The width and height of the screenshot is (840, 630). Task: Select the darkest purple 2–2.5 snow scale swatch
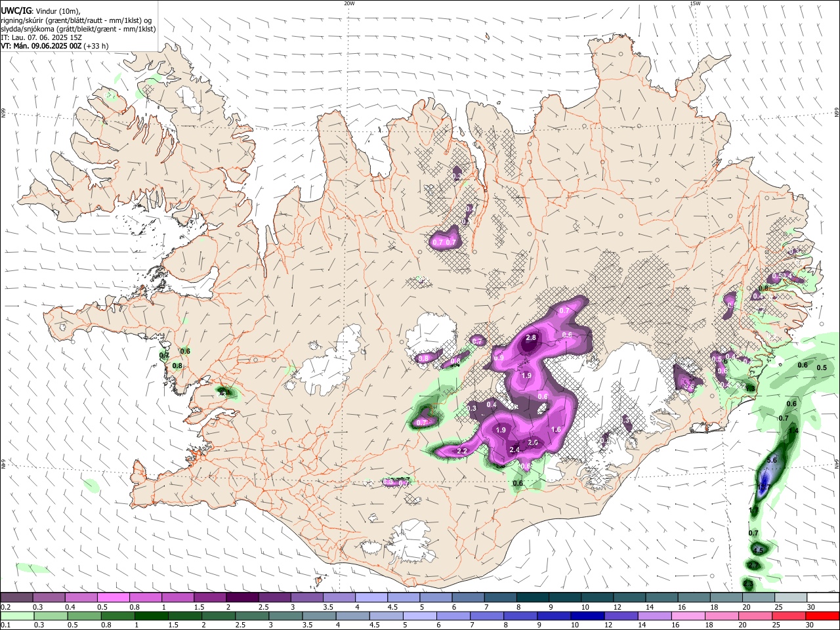point(242,597)
